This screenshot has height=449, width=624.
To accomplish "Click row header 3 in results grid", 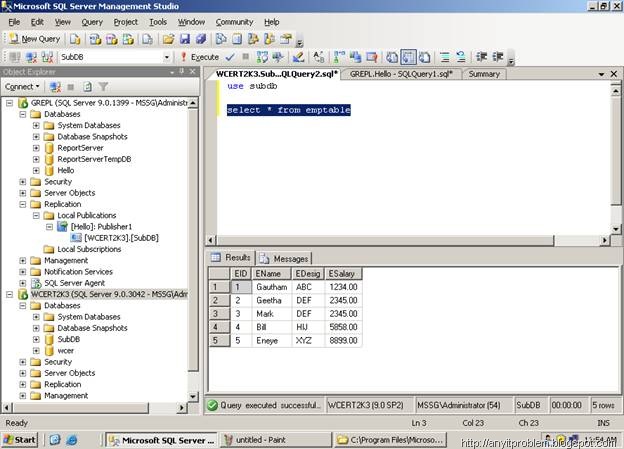I will pos(219,314).
